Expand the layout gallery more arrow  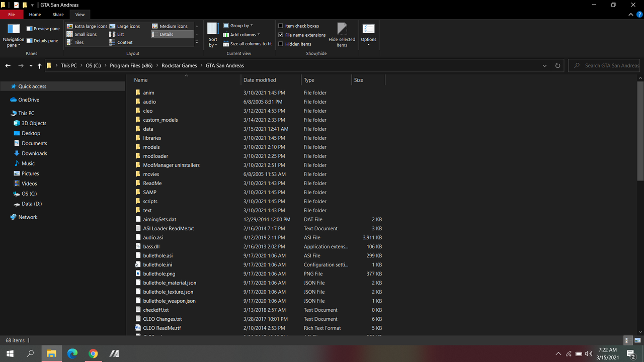pos(197,42)
